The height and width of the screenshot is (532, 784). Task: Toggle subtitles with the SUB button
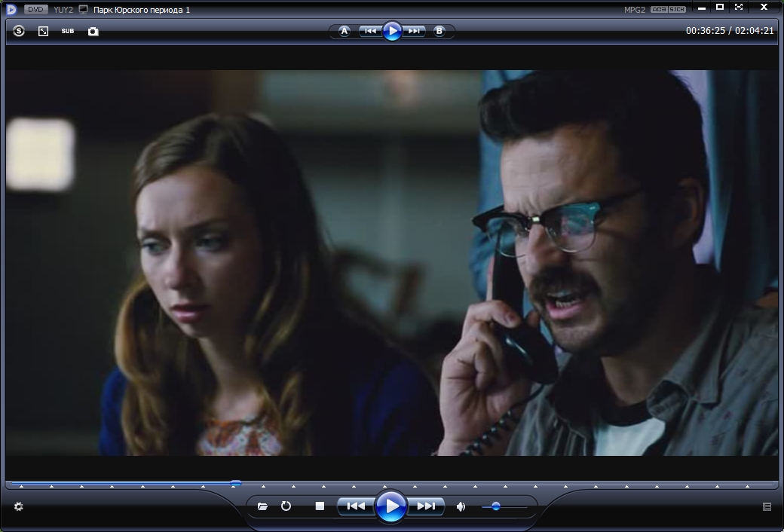click(68, 31)
